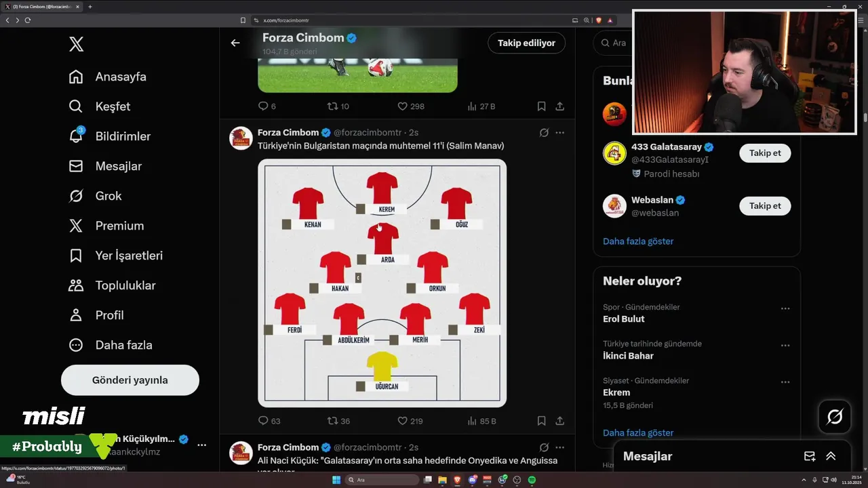This screenshot has width=868, height=488.
Task: Open the 433 Galatasaray profile name
Action: point(667,147)
